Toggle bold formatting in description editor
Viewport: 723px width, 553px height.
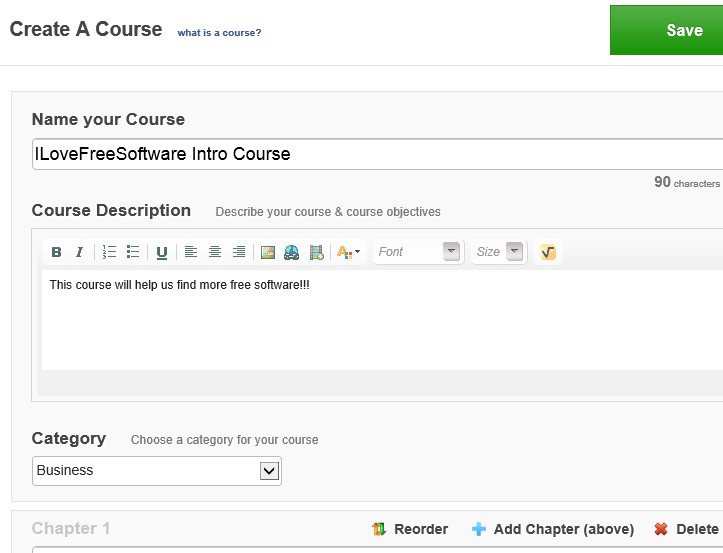click(56, 252)
